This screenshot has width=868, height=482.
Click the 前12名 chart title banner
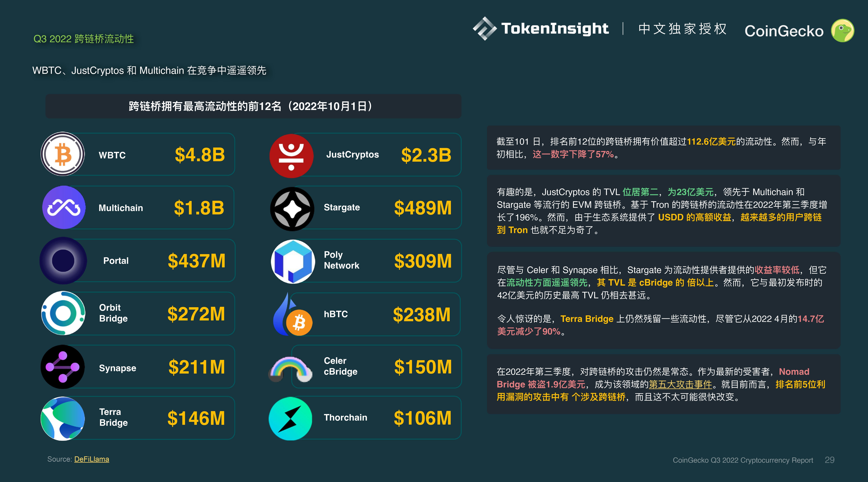pos(253,106)
